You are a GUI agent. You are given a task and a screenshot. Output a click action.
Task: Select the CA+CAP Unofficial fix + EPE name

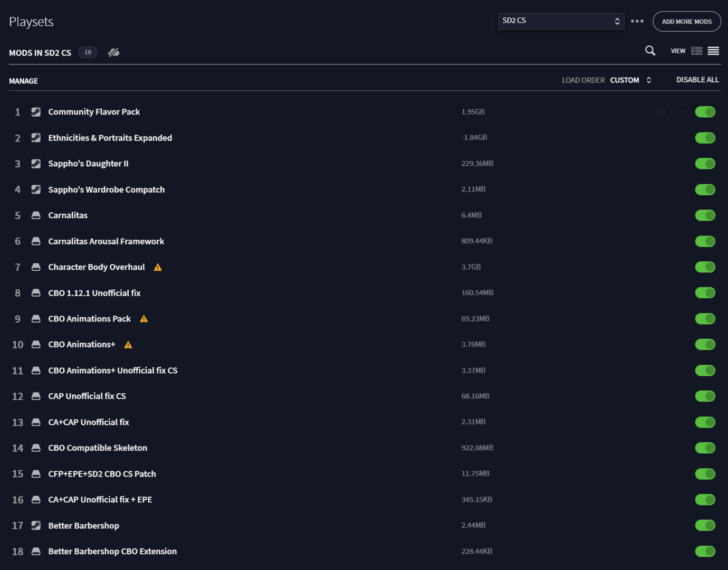(x=100, y=500)
